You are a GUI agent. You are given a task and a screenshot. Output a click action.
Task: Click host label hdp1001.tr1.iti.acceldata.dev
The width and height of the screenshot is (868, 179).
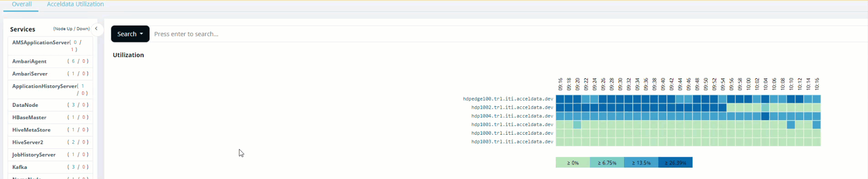(512, 124)
